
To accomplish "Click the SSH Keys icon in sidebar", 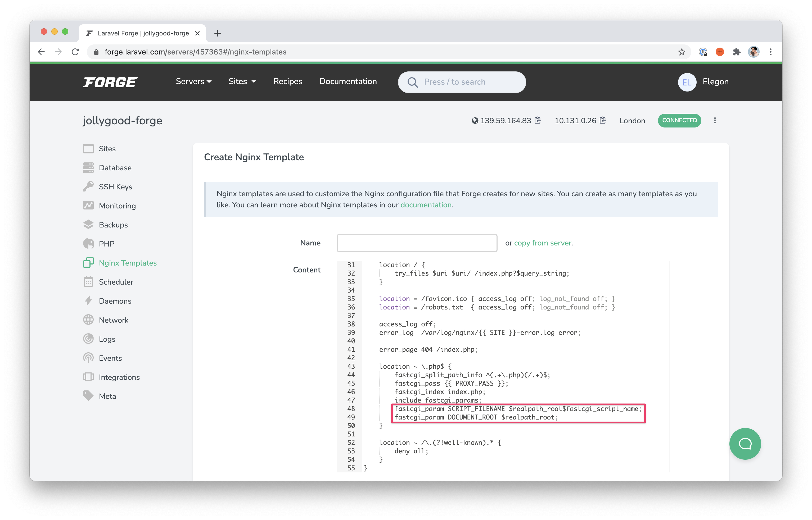I will click(89, 187).
